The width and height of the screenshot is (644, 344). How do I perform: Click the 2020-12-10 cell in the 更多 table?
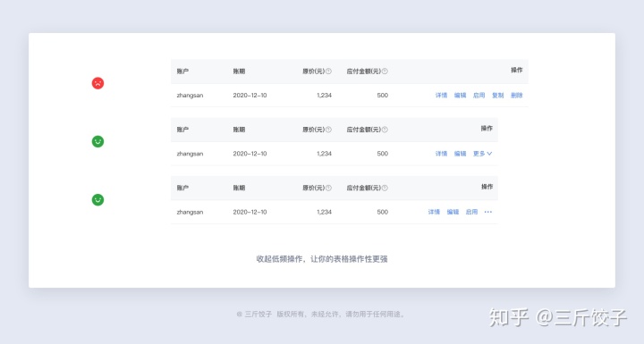250,154
